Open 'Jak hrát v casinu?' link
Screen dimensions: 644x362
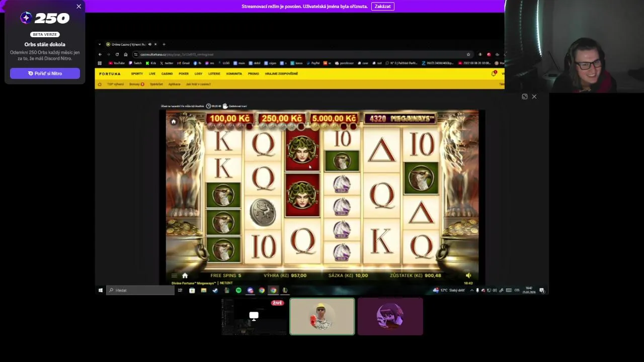click(198, 84)
